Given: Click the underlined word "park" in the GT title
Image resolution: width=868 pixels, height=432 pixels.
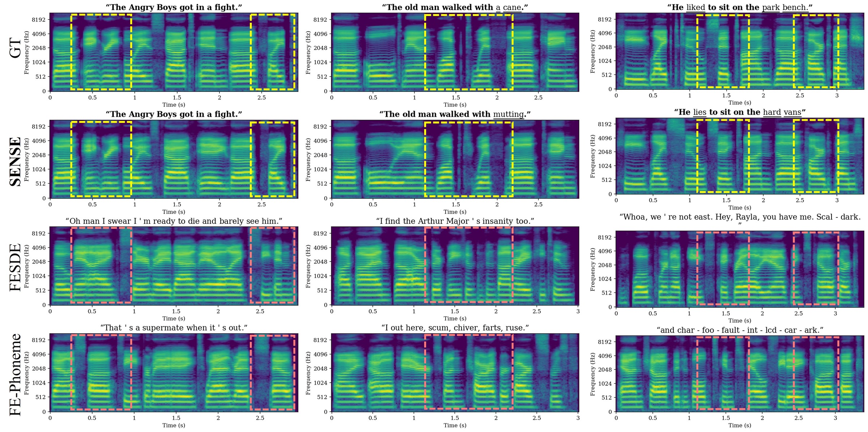Looking at the screenshot, I should coord(771,8).
